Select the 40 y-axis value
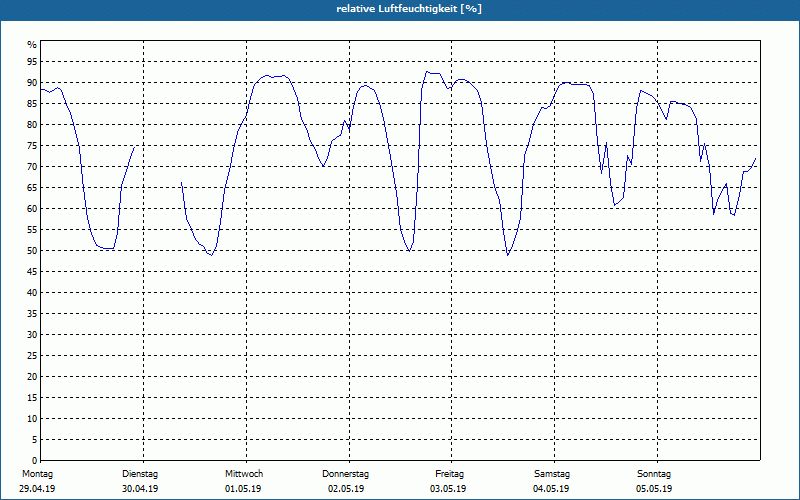Viewport: 800px width, 500px height. coord(32,293)
